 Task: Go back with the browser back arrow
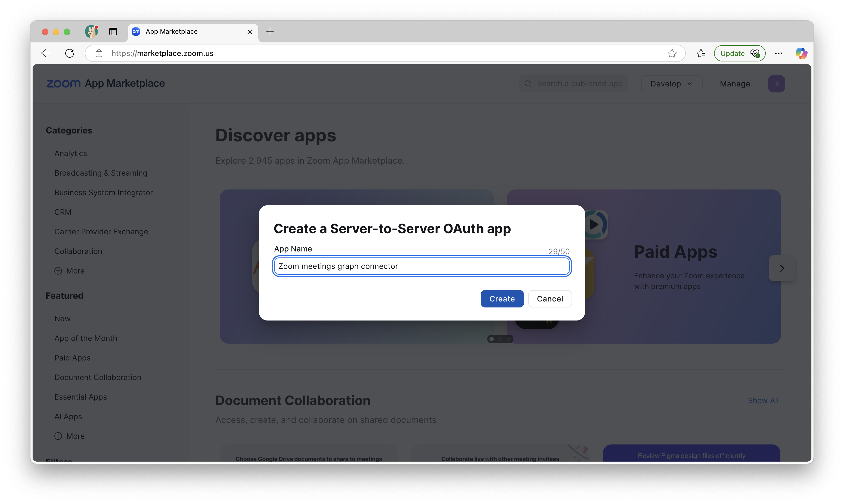[45, 53]
